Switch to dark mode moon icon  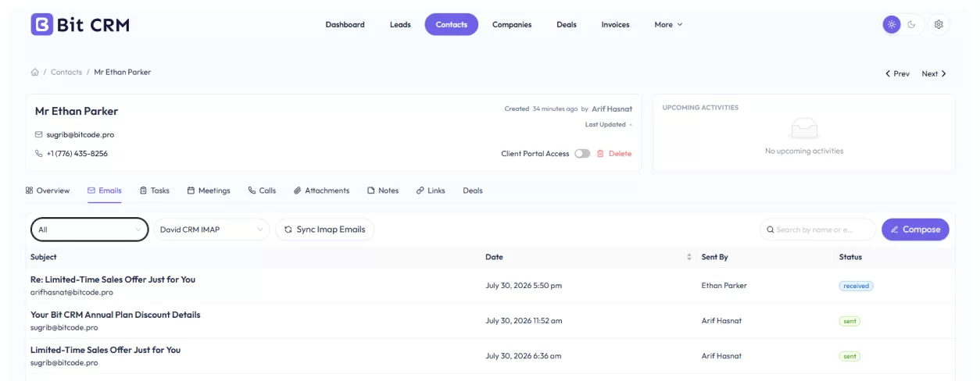(x=912, y=24)
